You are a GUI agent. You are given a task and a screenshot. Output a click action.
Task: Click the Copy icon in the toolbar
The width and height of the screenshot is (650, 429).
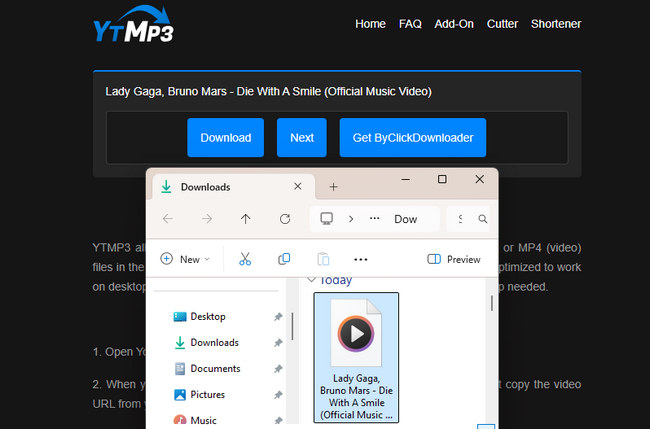(x=284, y=259)
